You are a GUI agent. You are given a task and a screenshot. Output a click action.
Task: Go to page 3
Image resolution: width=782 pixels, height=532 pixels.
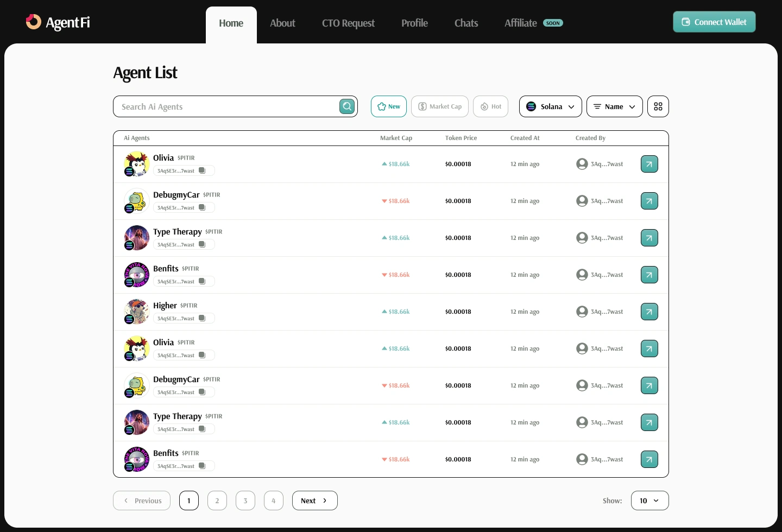click(245, 501)
